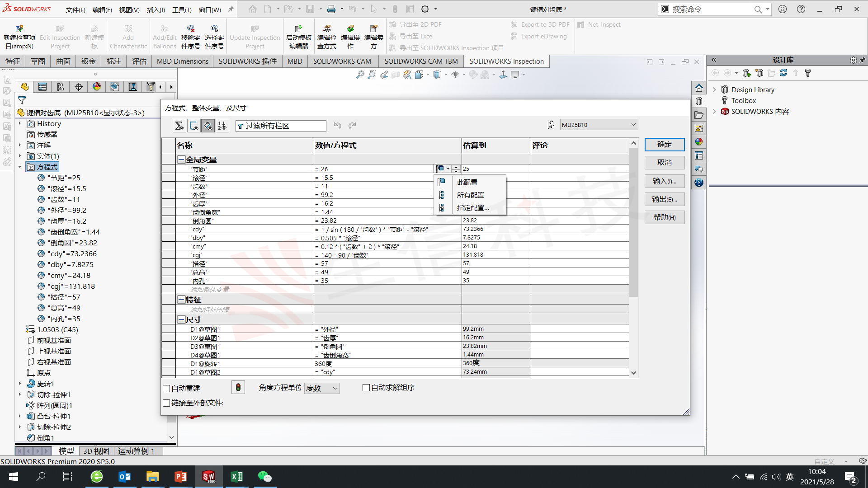Enable the 自动求解组序 checkbox
Viewport: 868px width, 488px height.
tap(366, 388)
